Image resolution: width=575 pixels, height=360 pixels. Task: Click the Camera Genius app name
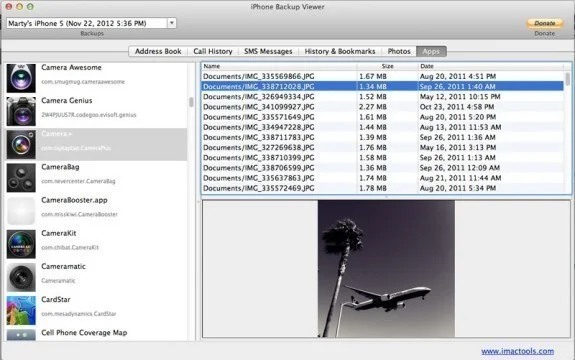(67, 100)
